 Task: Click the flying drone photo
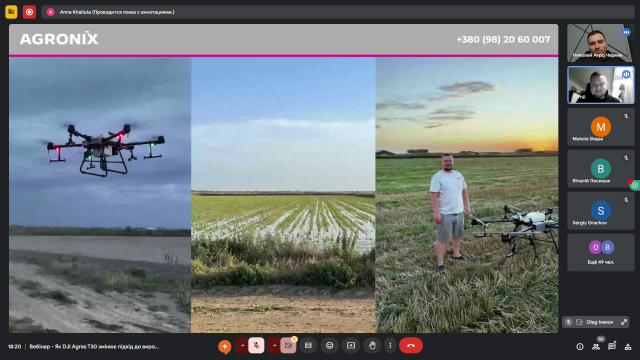[100, 195]
